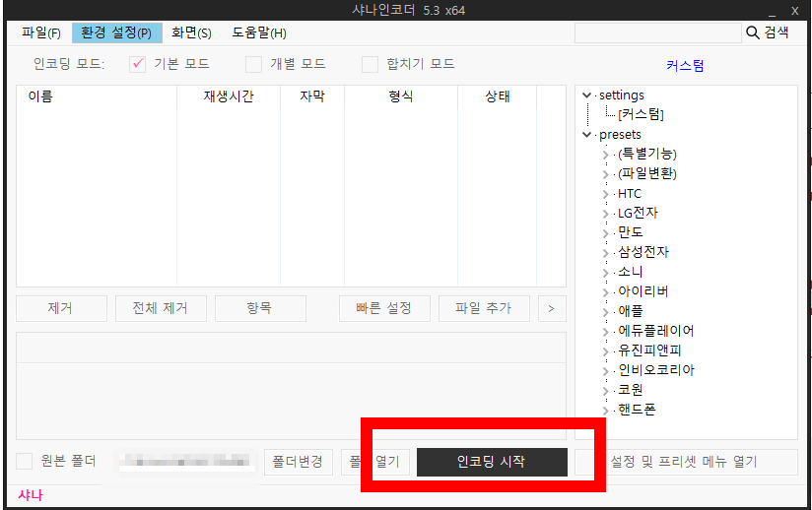Image resolution: width=812 pixels, height=510 pixels.
Task: Click the search magnifier icon
Action: (x=753, y=33)
